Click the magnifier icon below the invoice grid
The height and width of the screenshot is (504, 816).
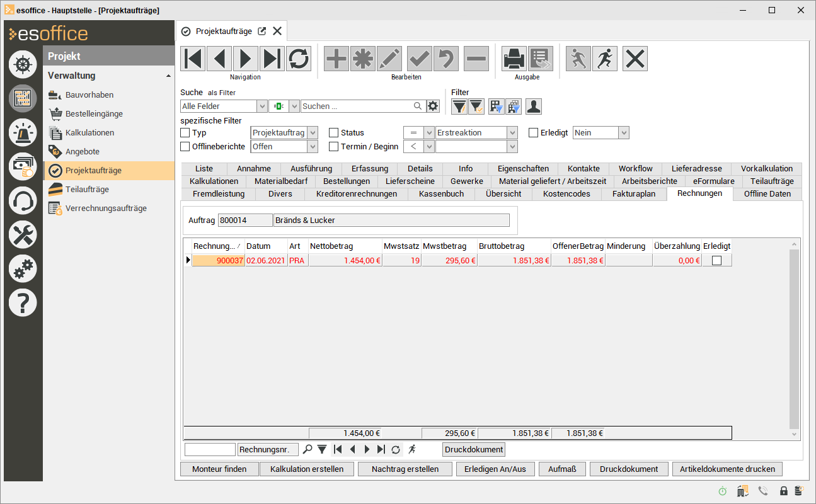click(x=307, y=449)
